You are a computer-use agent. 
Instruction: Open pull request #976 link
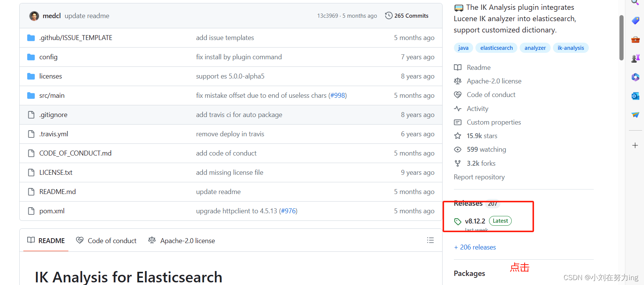pyautogui.click(x=288, y=211)
